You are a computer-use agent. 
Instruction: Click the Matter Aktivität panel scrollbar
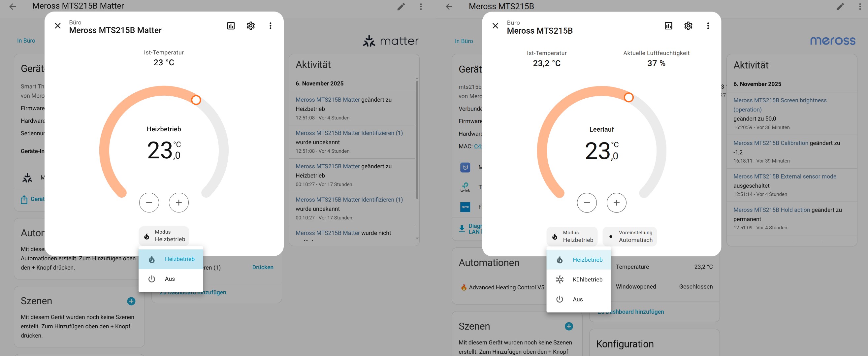pyautogui.click(x=417, y=140)
